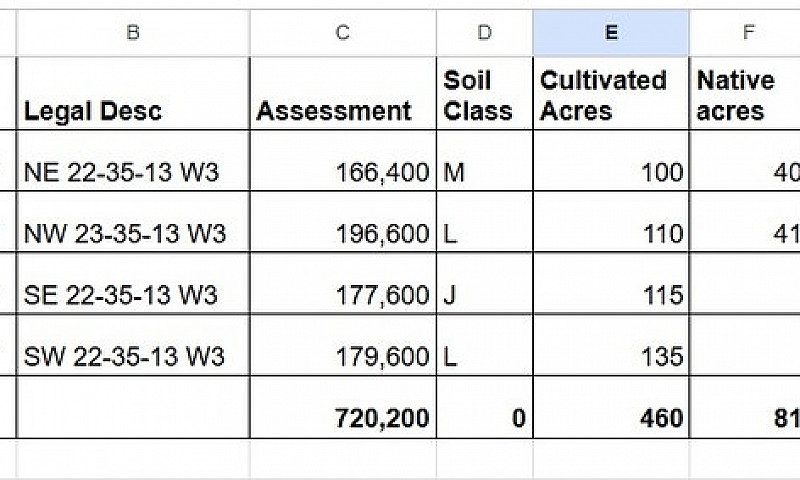Select native acres cell in NE 22-35-13 row

pos(745,161)
